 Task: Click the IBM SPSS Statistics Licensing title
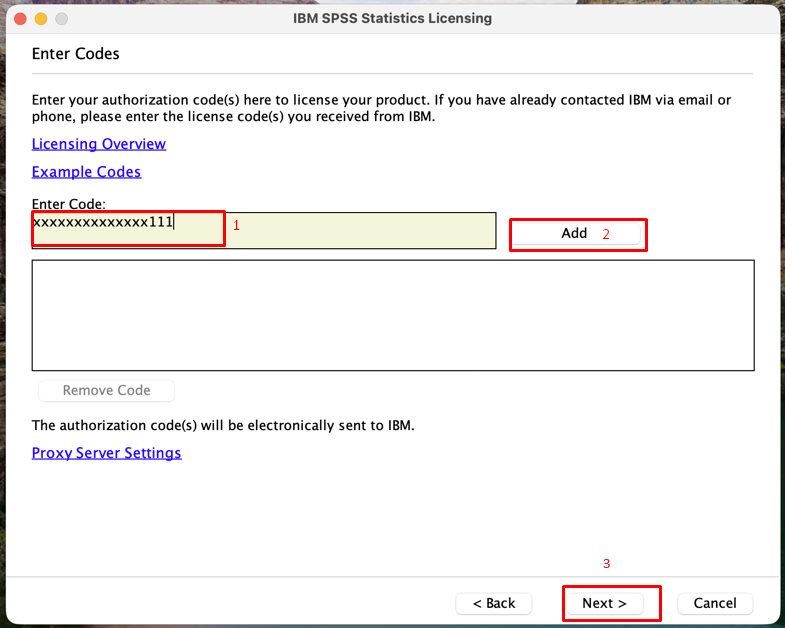(x=392, y=18)
